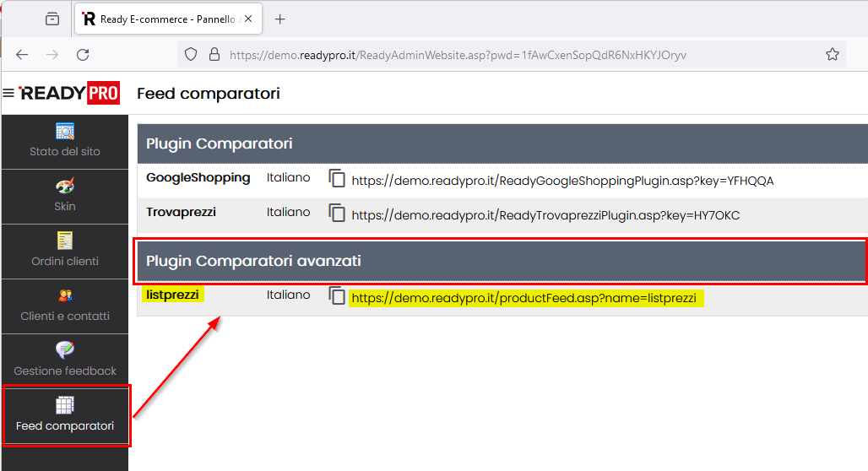
Task: Click the Italiano label in the Trovaprezzi row
Action: [x=289, y=212]
